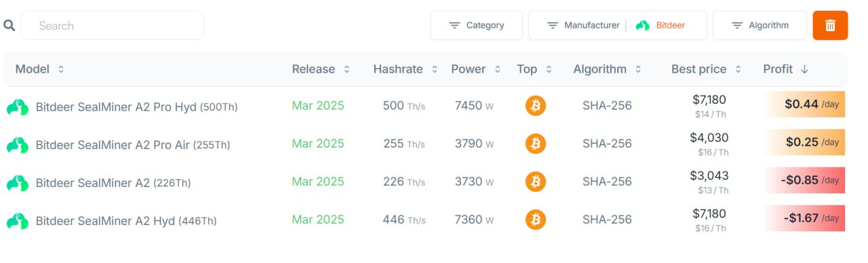Click Bitdeer logo beside SealMiner A2 Pro Hyd
The image size is (868, 263).
click(18, 107)
